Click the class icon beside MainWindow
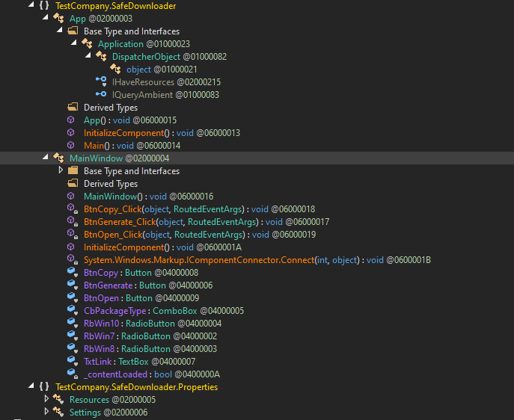The width and height of the screenshot is (514, 420). 58,158
